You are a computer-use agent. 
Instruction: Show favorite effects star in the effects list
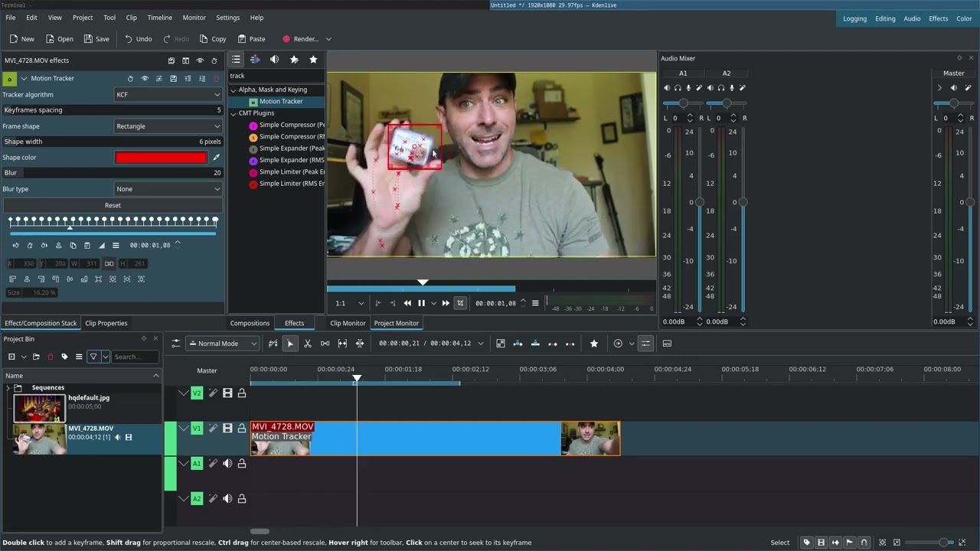(x=313, y=59)
